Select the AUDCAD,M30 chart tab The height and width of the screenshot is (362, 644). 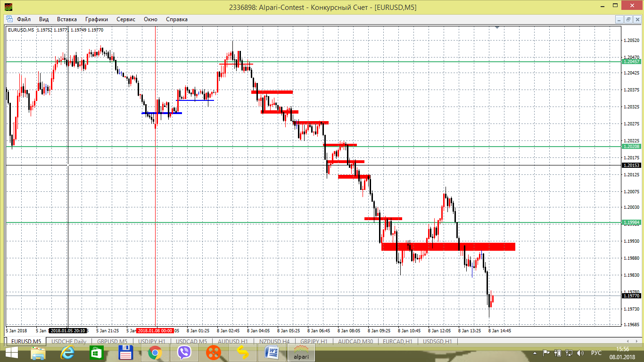pos(356,342)
